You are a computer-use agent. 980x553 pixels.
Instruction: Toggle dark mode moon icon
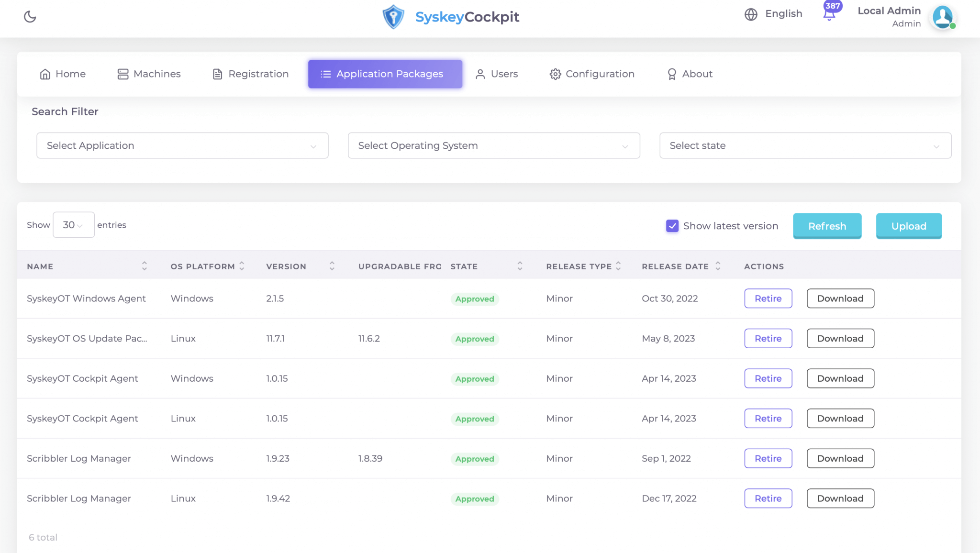tap(30, 17)
